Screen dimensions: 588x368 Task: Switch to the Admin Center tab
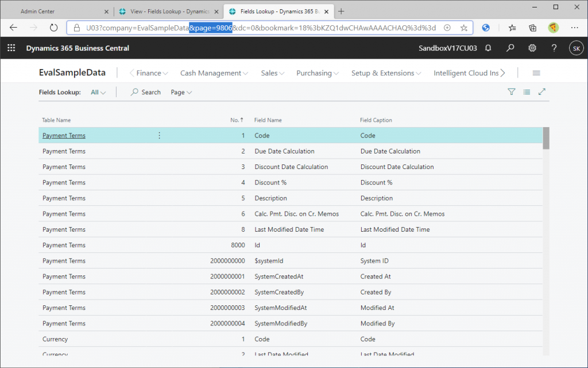pyautogui.click(x=56, y=11)
